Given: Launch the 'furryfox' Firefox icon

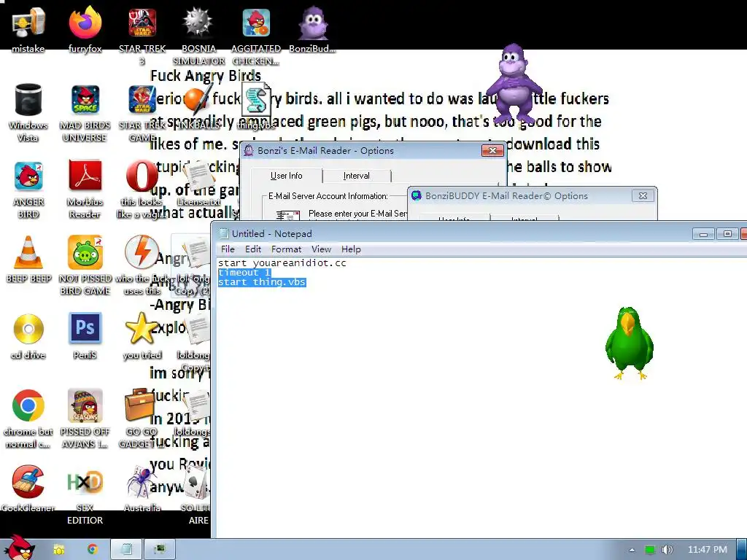Looking at the screenshot, I should 85,23.
